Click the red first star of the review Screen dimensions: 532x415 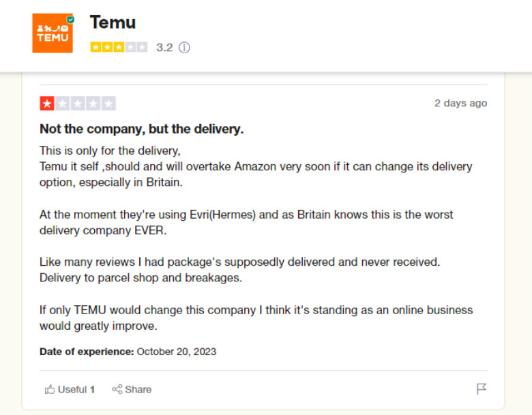[47, 104]
